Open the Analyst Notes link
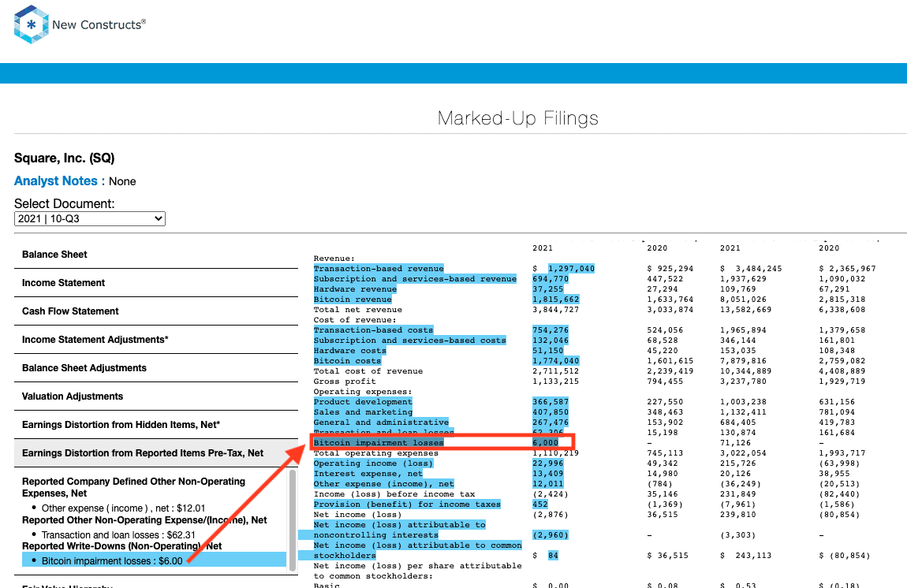The width and height of the screenshot is (907, 588). tap(55, 181)
